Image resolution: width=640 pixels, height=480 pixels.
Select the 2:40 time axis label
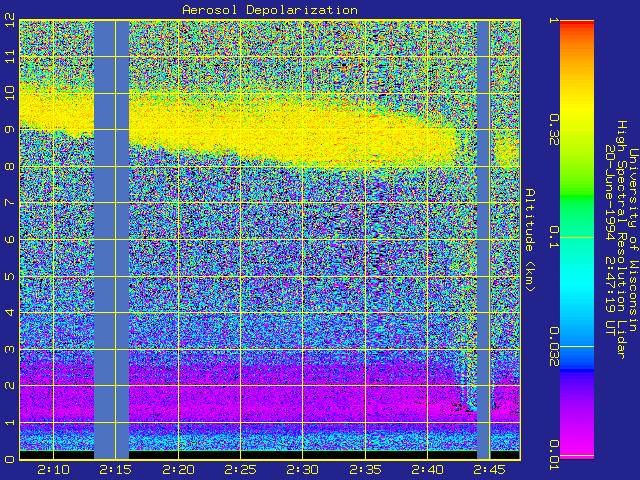click(428, 470)
